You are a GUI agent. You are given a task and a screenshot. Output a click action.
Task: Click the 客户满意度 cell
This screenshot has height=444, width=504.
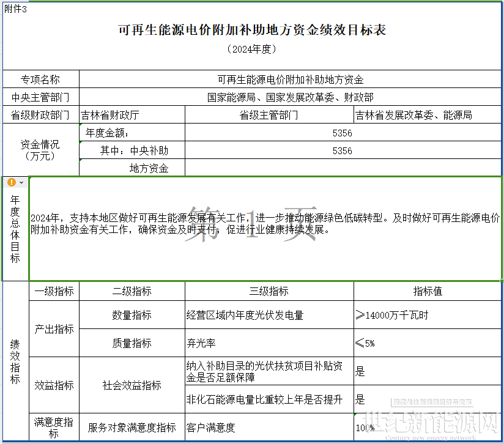[269, 427]
